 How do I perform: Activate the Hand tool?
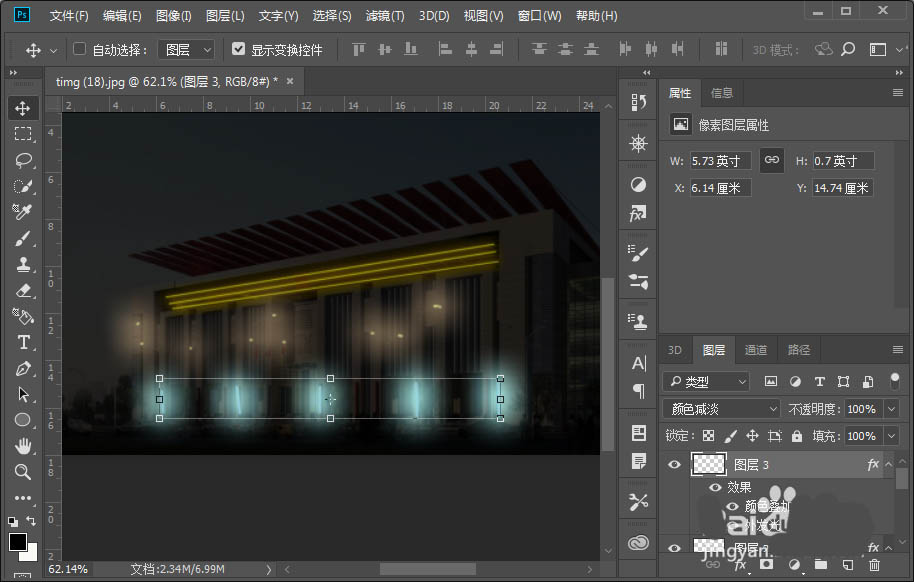[22, 446]
